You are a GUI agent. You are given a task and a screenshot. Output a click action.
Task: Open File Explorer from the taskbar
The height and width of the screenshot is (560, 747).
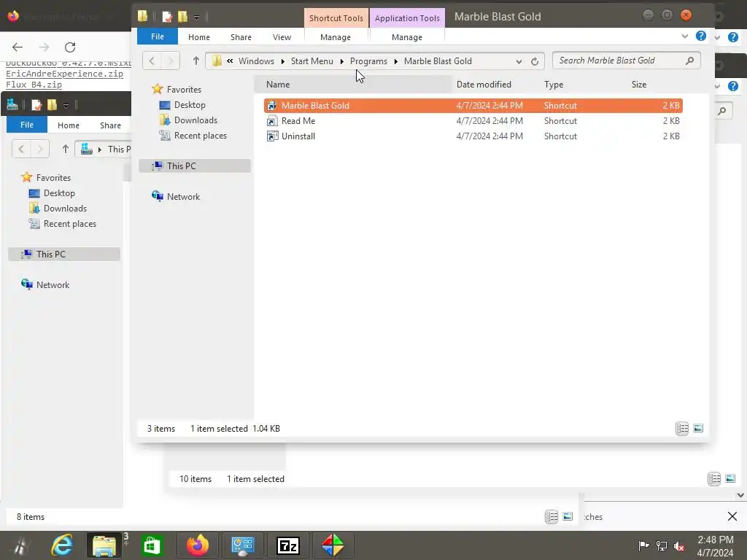[104, 545]
